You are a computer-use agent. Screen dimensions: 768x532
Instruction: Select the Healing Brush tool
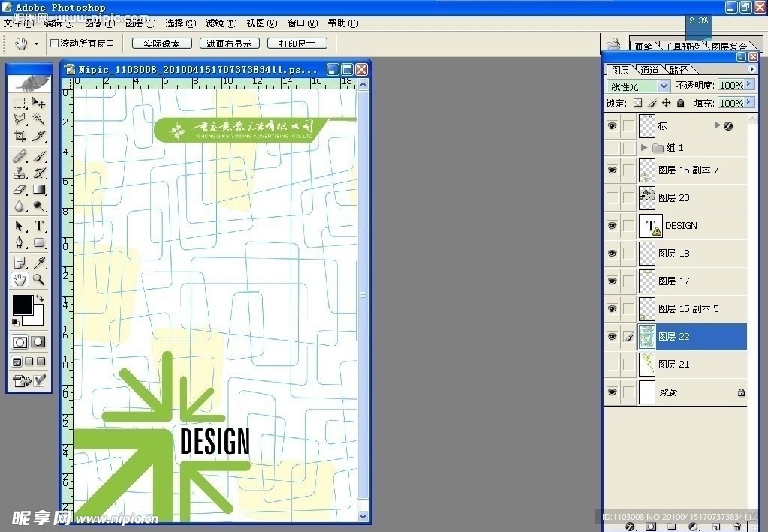(19, 157)
